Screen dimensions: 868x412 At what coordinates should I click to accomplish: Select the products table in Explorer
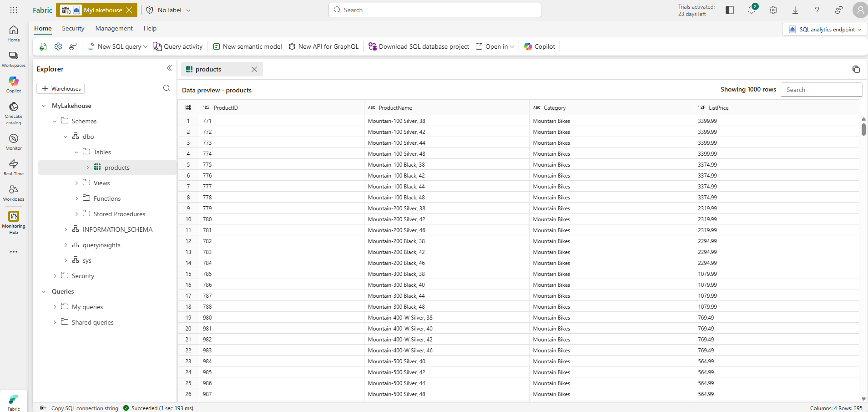(107, 168)
